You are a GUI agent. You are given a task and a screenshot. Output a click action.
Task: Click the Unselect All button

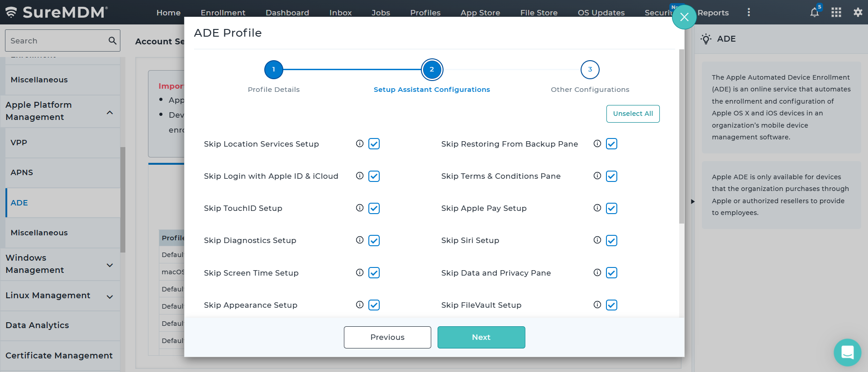click(633, 114)
